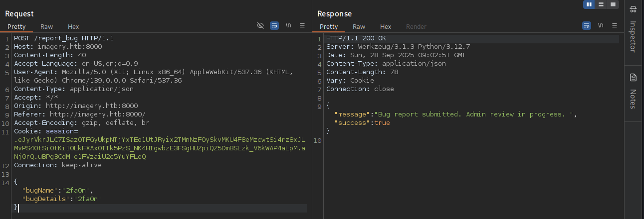Open the Notes side panel

coord(634,93)
